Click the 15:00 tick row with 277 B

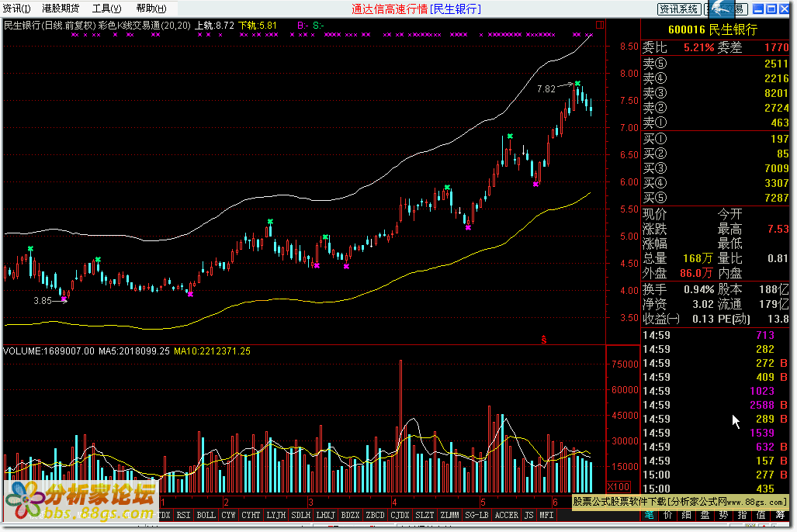click(716, 475)
